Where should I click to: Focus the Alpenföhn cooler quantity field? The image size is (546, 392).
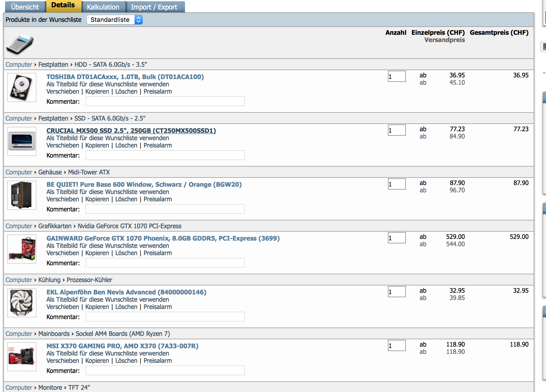397,292
